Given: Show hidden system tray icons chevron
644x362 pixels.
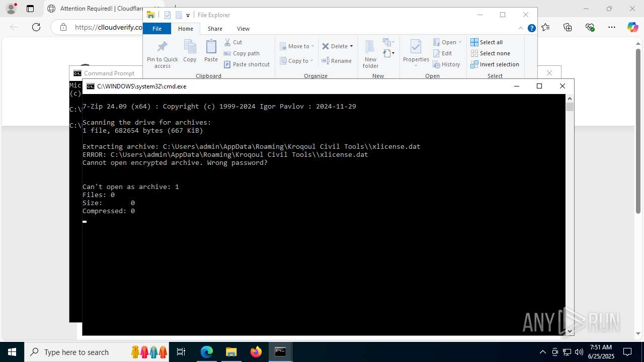Looking at the screenshot, I should [542, 352].
